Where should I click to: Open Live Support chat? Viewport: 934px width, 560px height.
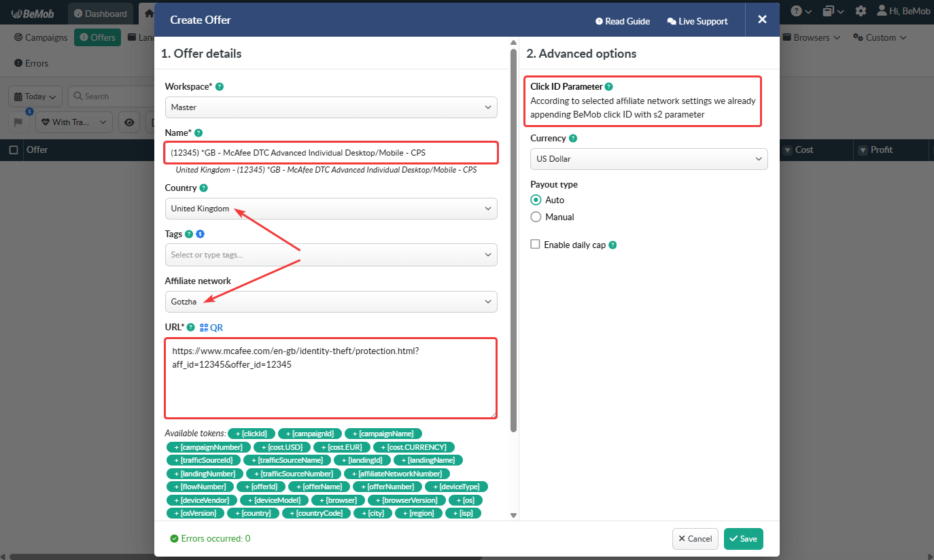pyautogui.click(x=697, y=21)
